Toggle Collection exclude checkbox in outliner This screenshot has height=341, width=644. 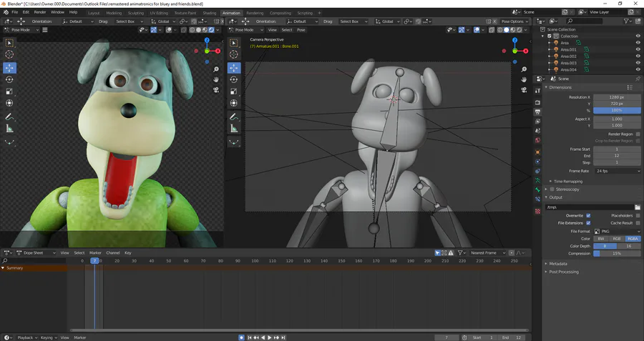click(550, 36)
